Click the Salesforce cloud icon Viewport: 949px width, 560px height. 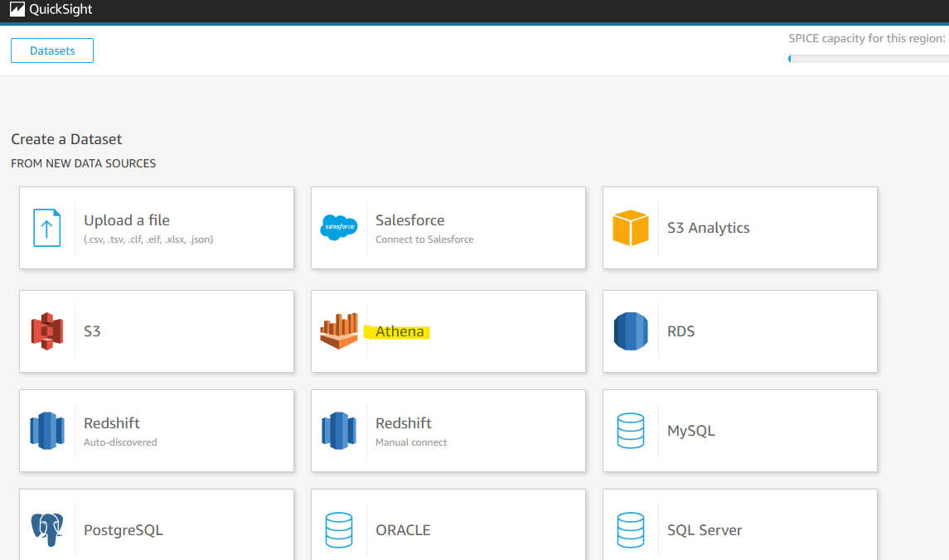[x=339, y=227]
